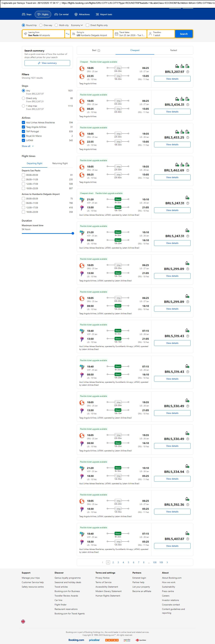
Task: Uncheck the TAP Portugal airline filter
Action: point(23,132)
